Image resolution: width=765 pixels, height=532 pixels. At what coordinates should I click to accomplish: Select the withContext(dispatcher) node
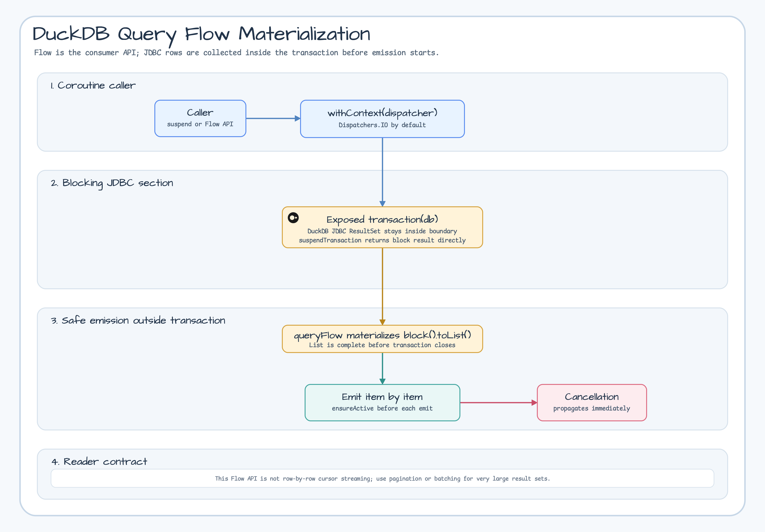382,119
